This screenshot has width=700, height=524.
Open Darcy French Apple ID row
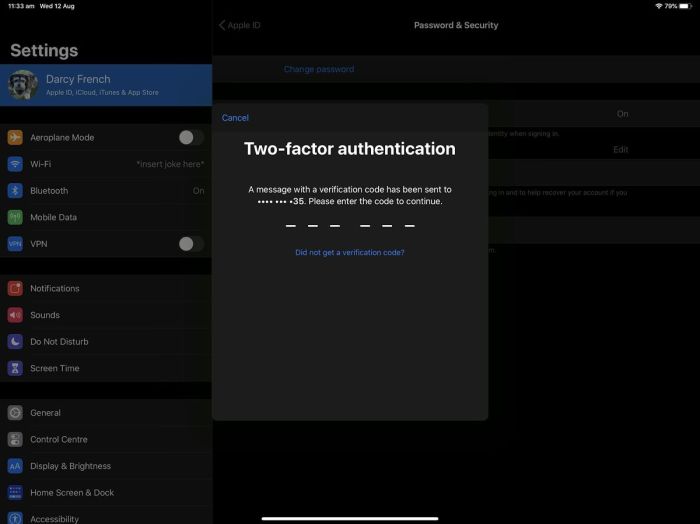pos(106,85)
